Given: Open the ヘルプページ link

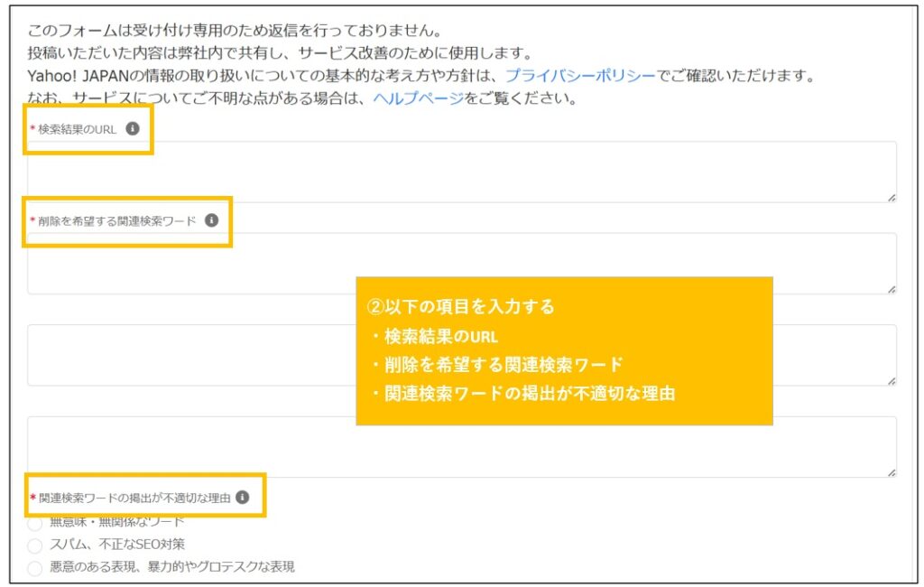Looking at the screenshot, I should point(418,98).
